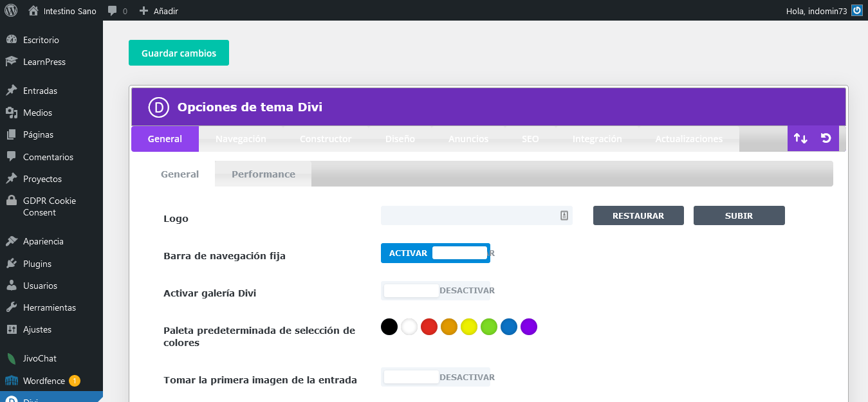Viewport: 868px width, 402px height.
Task: Click the Usuarios person icon
Action: tap(12, 286)
